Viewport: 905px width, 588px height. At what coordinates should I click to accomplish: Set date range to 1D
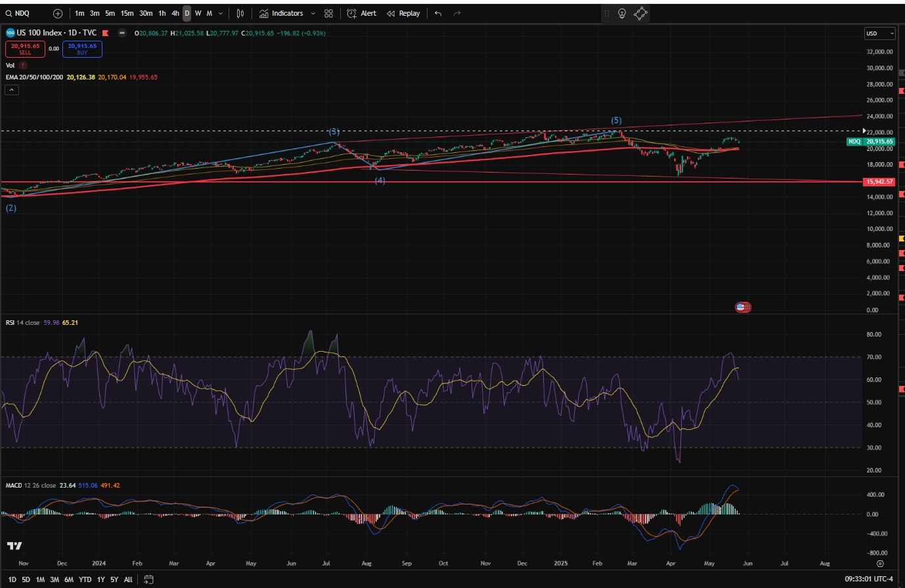12,580
